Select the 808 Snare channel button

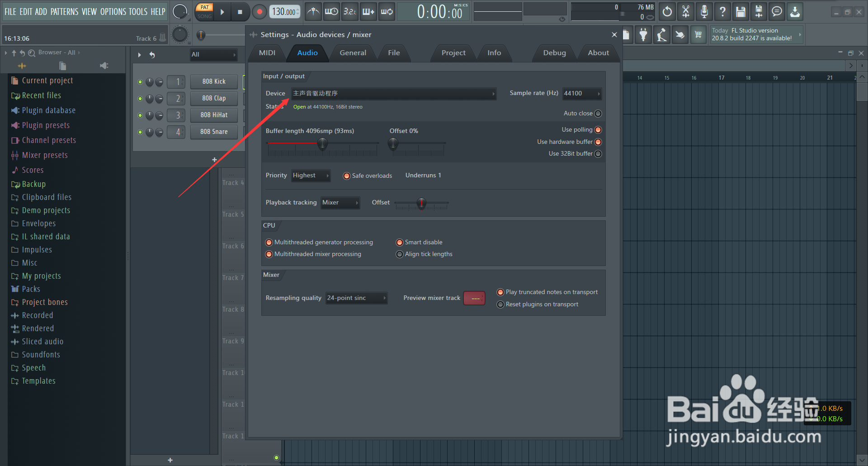pos(214,132)
